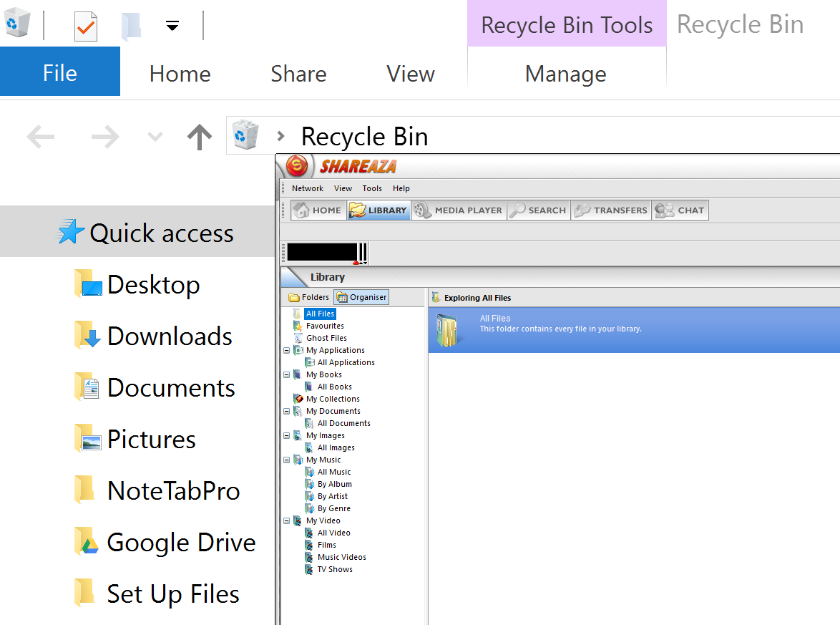
Task: Toggle the Folders library view
Action: pos(309,297)
